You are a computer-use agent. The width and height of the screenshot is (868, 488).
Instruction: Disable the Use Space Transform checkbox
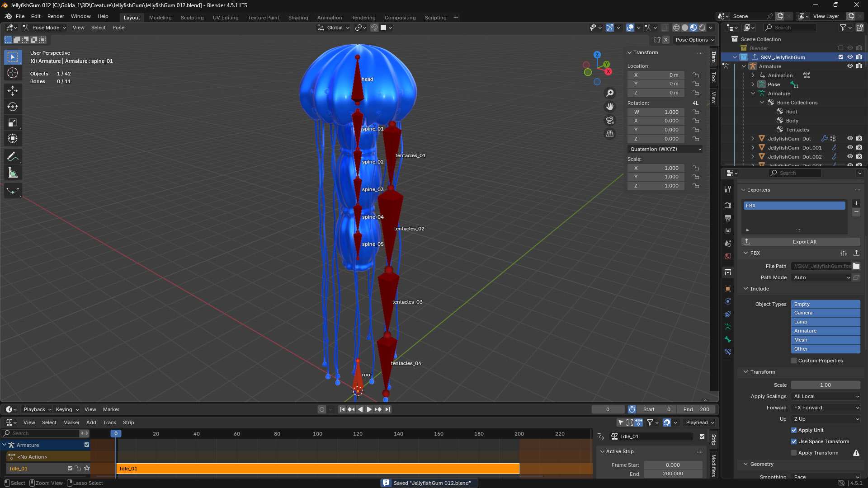(x=794, y=441)
